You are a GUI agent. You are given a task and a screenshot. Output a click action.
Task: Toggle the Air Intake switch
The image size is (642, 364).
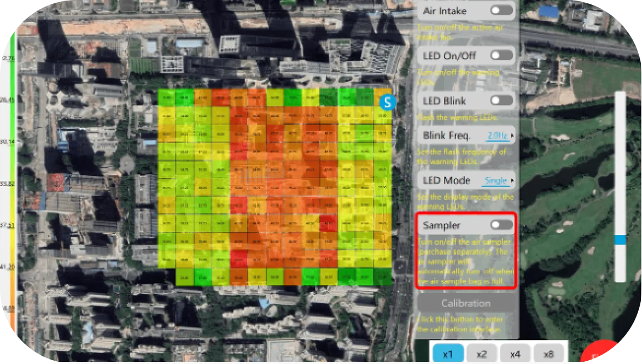(501, 10)
